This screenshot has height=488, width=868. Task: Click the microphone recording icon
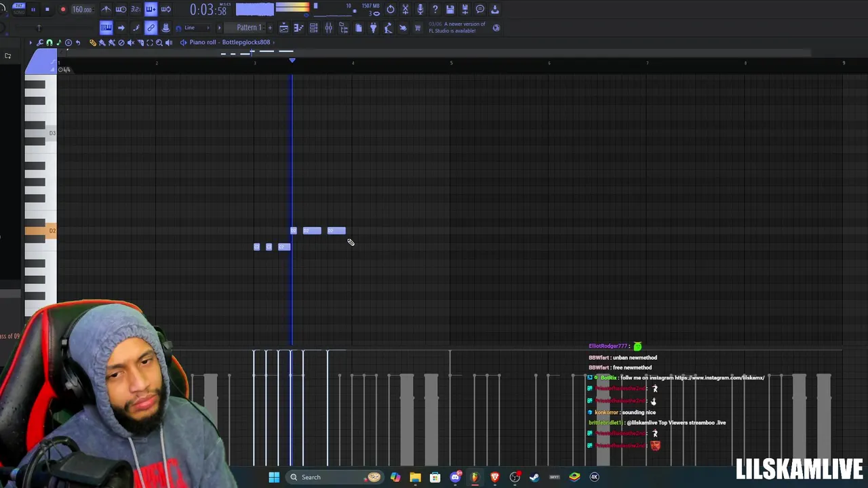click(420, 9)
